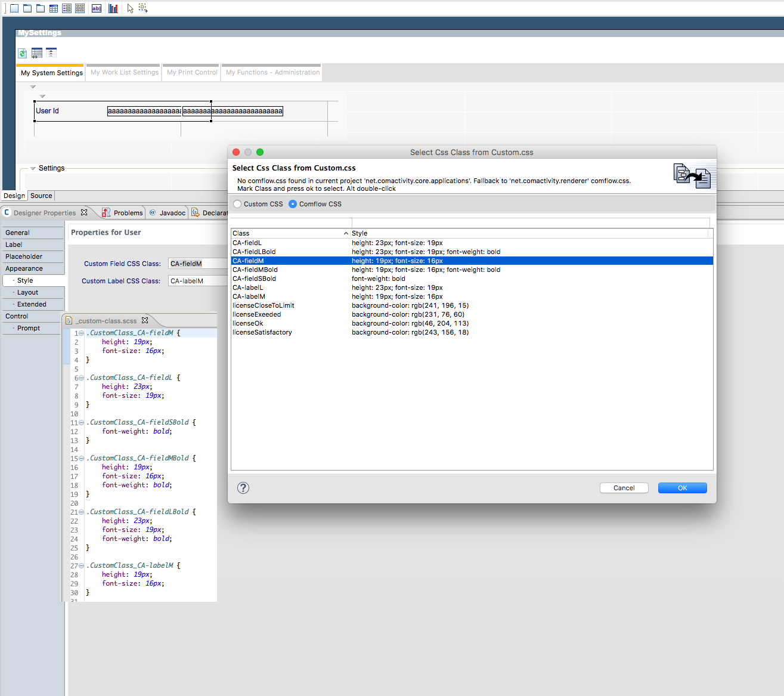Click the class filter field above the list
Viewport: 784px width, 696px height.
point(291,222)
